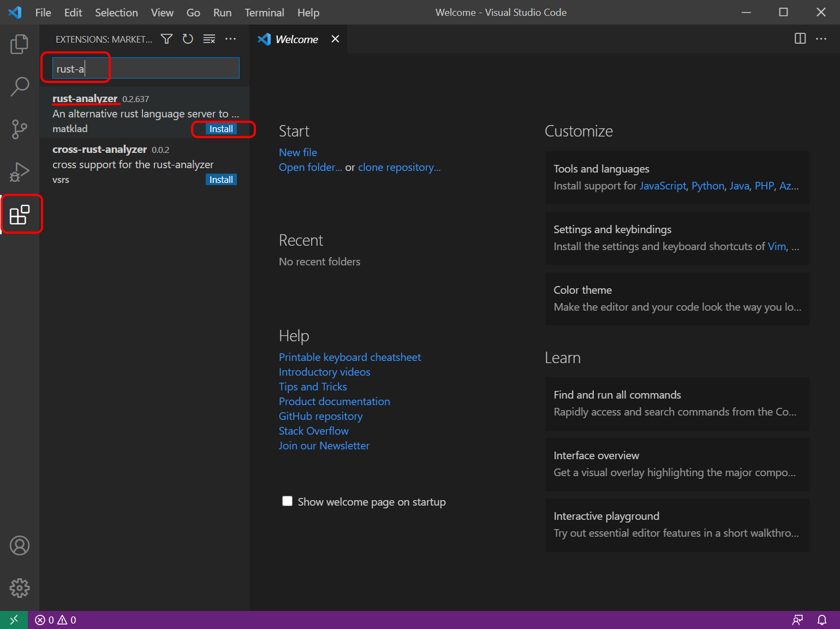
Task: Click the clone repository link
Action: (399, 167)
